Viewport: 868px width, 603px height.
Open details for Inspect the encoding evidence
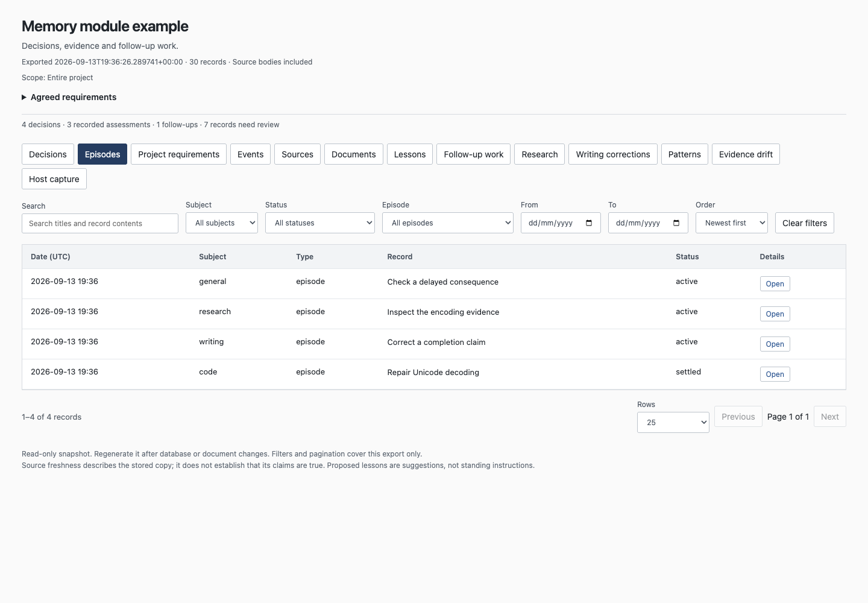click(x=775, y=314)
